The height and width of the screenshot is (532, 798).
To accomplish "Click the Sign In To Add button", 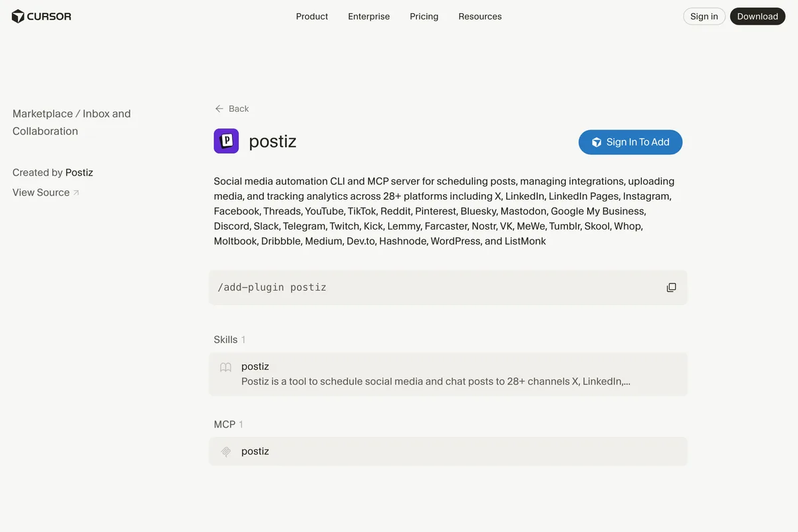I will coord(630,142).
